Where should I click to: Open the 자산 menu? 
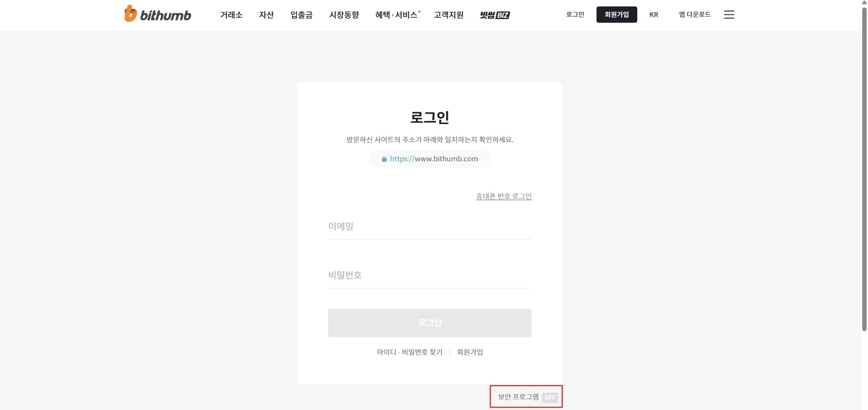(x=266, y=15)
